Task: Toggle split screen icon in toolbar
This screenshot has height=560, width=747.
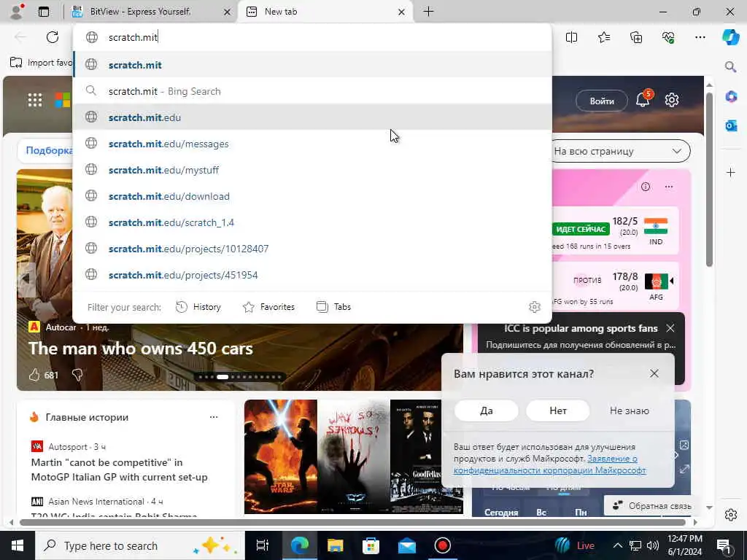Action: [571, 37]
